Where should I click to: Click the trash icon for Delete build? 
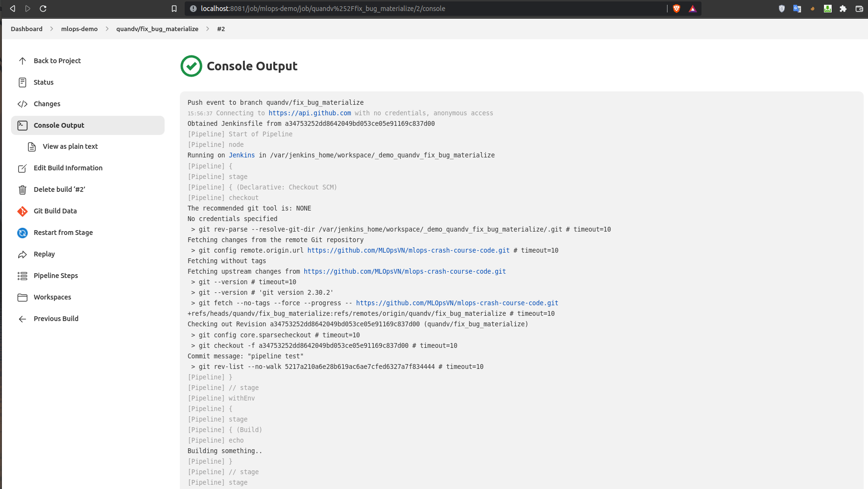coord(22,190)
